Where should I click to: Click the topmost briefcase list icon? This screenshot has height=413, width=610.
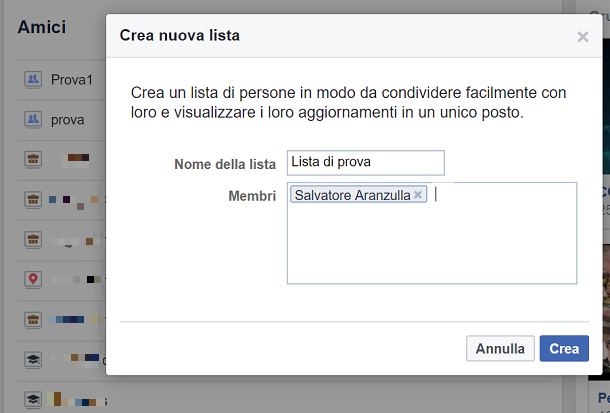pyautogui.click(x=33, y=159)
